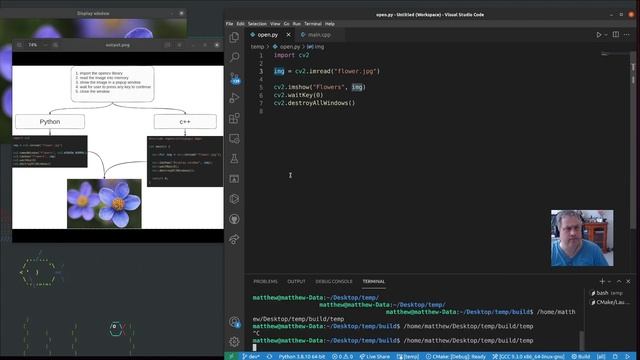The height and width of the screenshot is (360, 640).
Task: Click the CMake Build button in status bar
Action: pos(580,356)
